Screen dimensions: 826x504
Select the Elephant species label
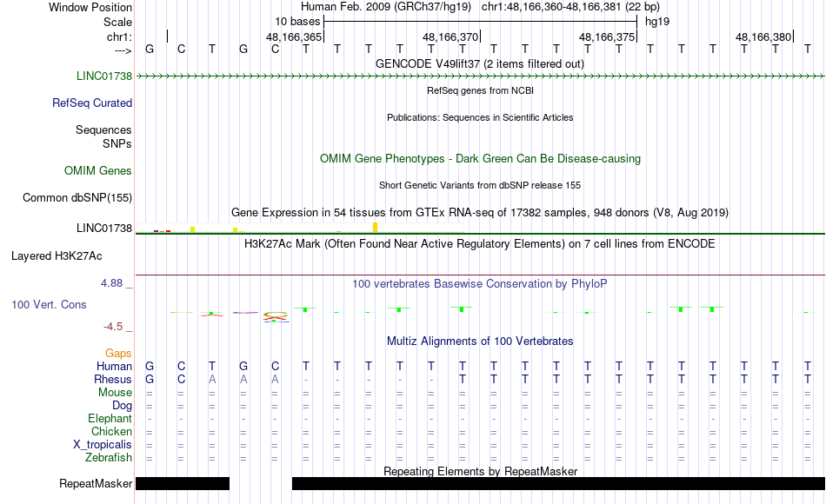[110, 418]
